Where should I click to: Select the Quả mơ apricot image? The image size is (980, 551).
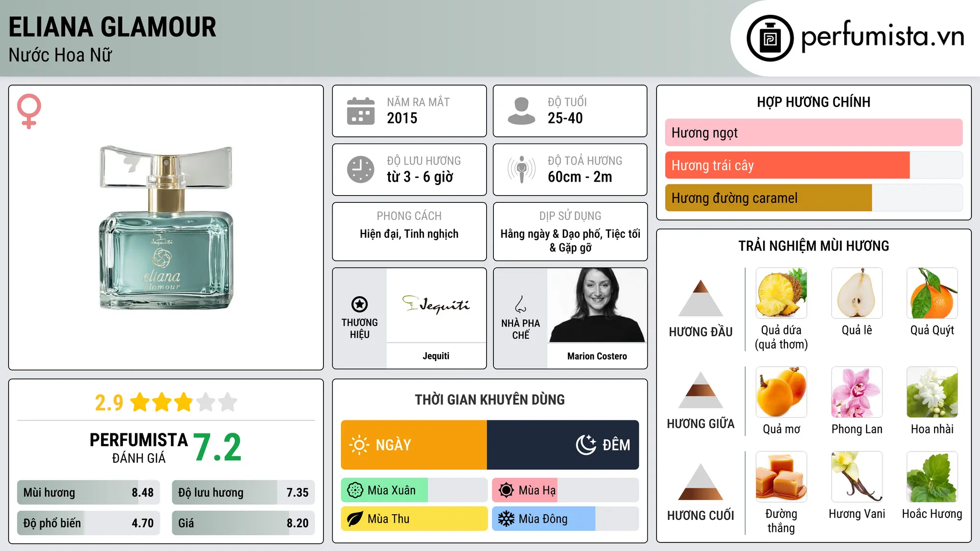coord(781,392)
